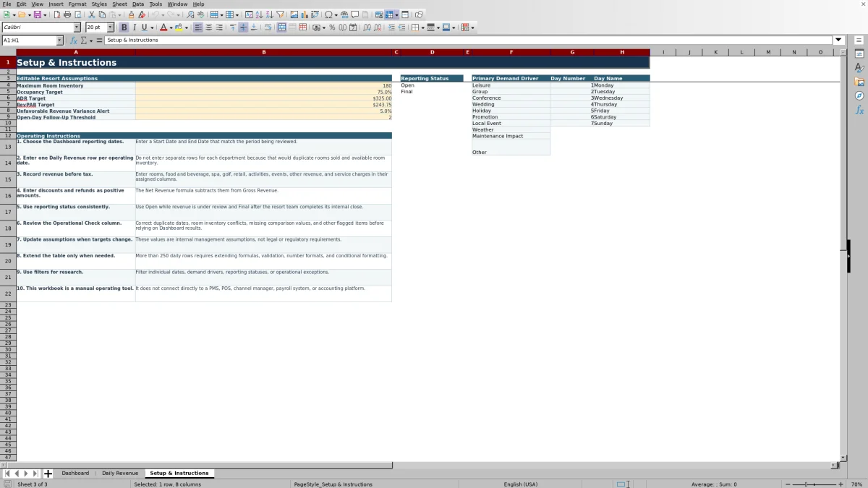Viewport: 868px width, 488px height.
Task: Click the vertical scrollbar
Action: [843, 255]
